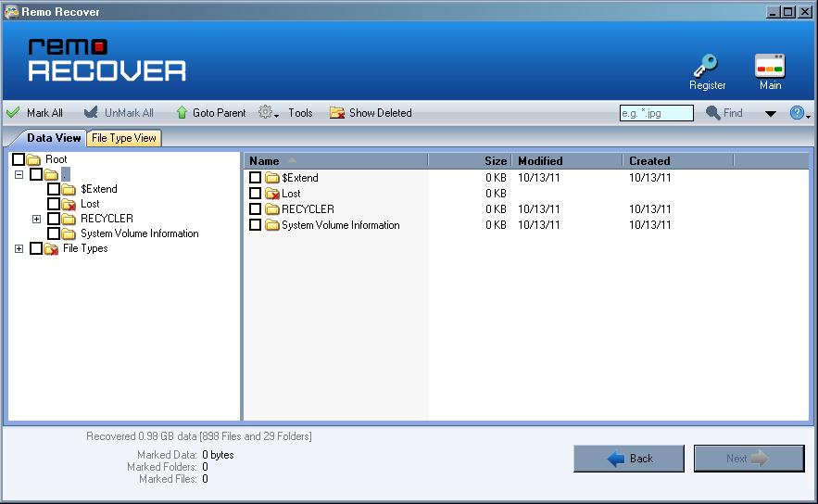Screen dimensions: 818x504
Task: Check System Volume Information checkbox in tree
Action: [x=53, y=233]
